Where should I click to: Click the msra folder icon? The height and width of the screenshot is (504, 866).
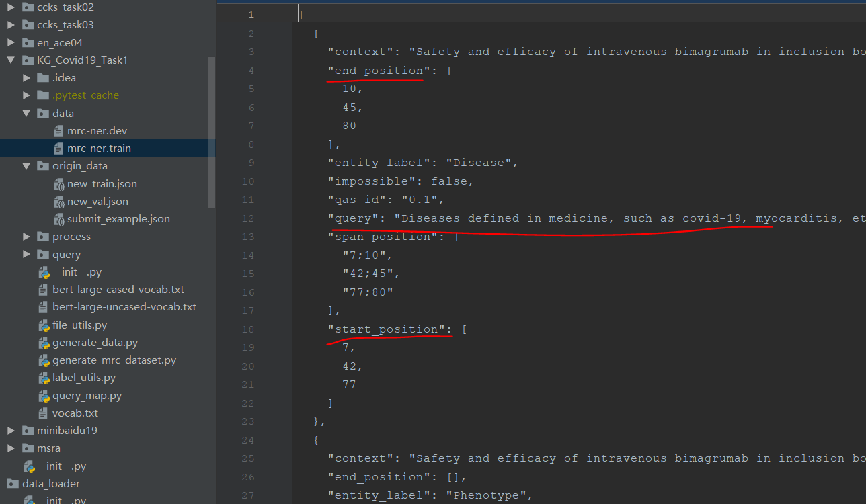click(28, 448)
